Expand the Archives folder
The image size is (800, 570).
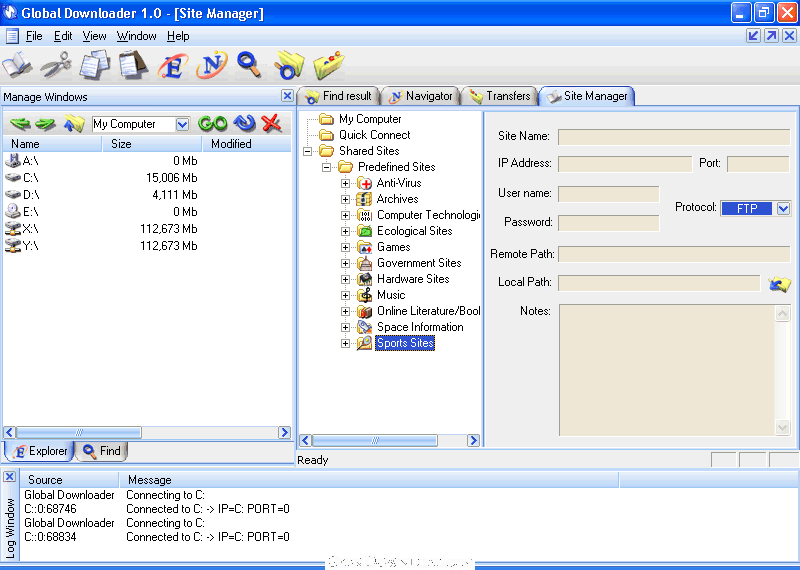[x=345, y=200]
